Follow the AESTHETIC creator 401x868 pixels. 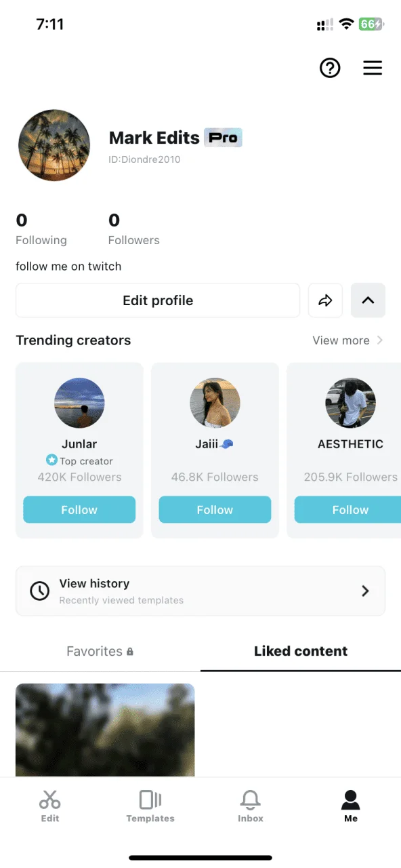click(347, 510)
